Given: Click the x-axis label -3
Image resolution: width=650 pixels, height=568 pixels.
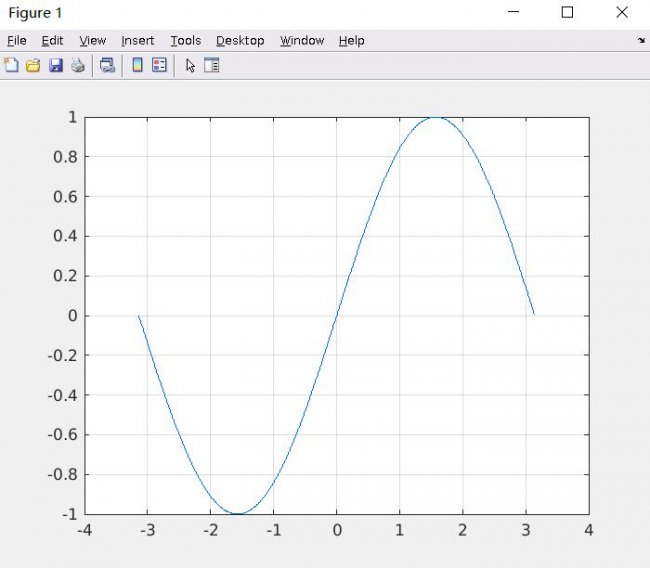Looking at the screenshot, I should point(146,530).
